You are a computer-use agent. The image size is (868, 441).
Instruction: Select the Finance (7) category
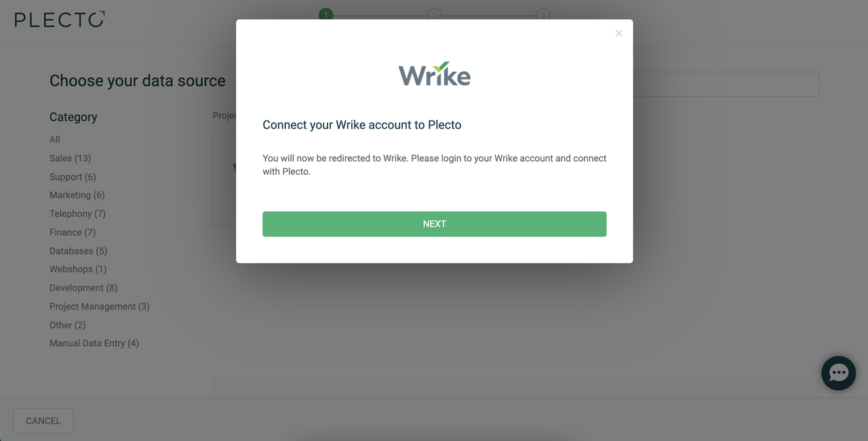point(73,232)
